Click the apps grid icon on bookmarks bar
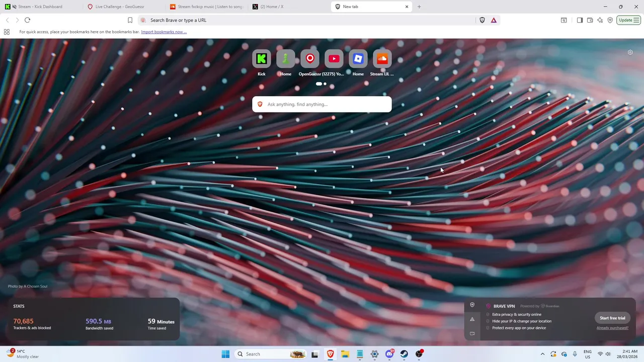The image size is (644, 362). 7,32
